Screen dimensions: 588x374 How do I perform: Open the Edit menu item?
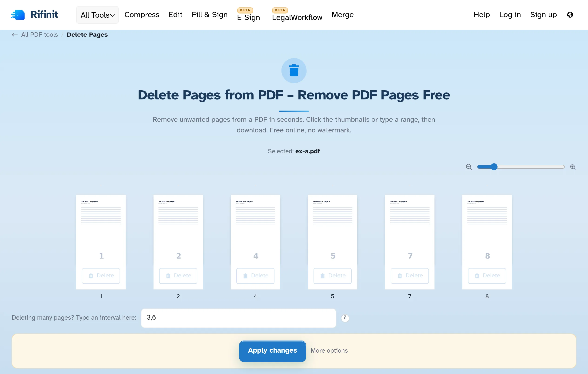tap(175, 15)
